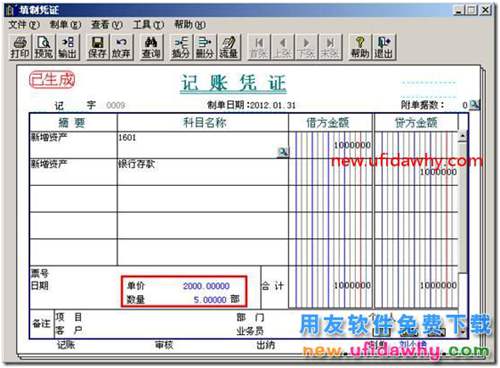This screenshot has width=500, height=368.
Task: Click 制单日期 value 2012.01.31
Action: click(x=273, y=105)
